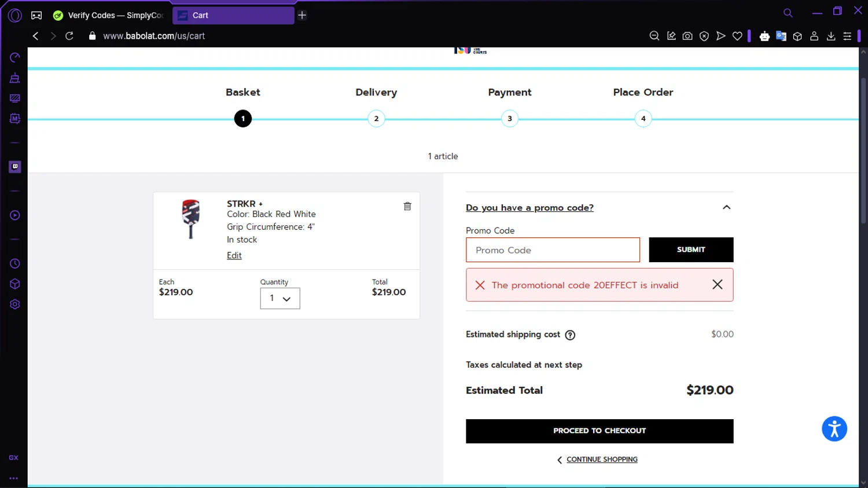Click STRKR + product name
The image size is (868, 488).
pyautogui.click(x=245, y=204)
